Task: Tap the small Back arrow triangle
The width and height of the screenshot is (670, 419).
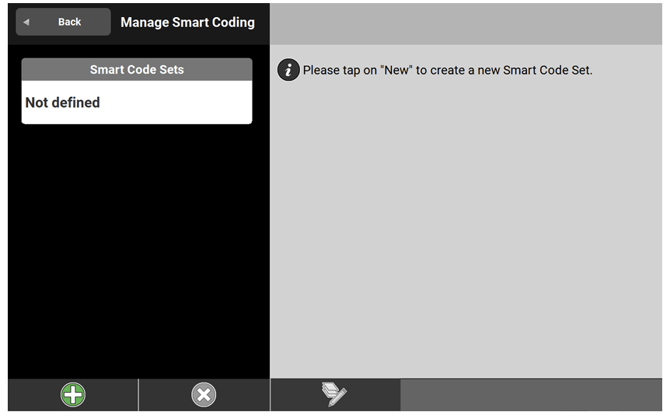Action: pyautogui.click(x=27, y=22)
